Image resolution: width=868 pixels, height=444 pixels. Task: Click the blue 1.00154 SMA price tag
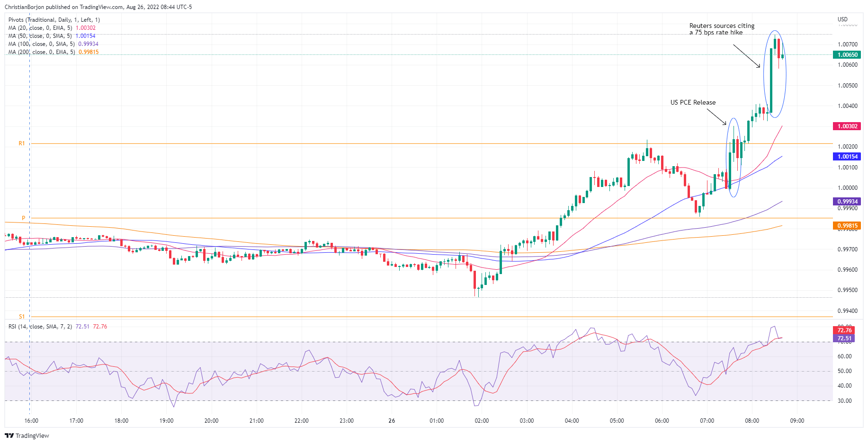(x=847, y=157)
